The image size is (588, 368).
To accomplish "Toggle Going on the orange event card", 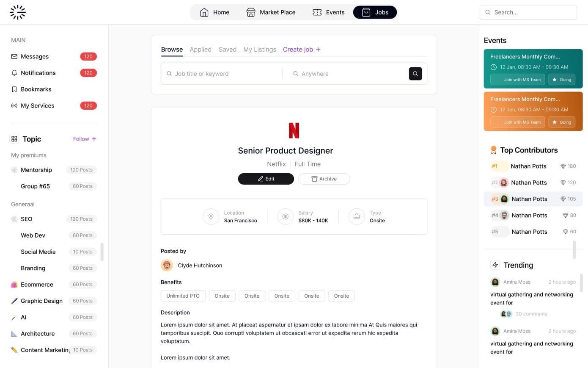I will (x=562, y=122).
